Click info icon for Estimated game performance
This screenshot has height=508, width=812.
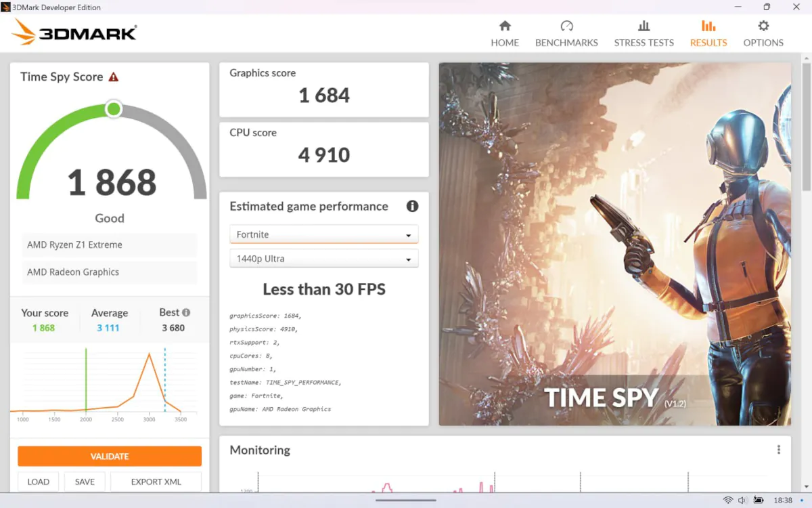click(x=412, y=207)
